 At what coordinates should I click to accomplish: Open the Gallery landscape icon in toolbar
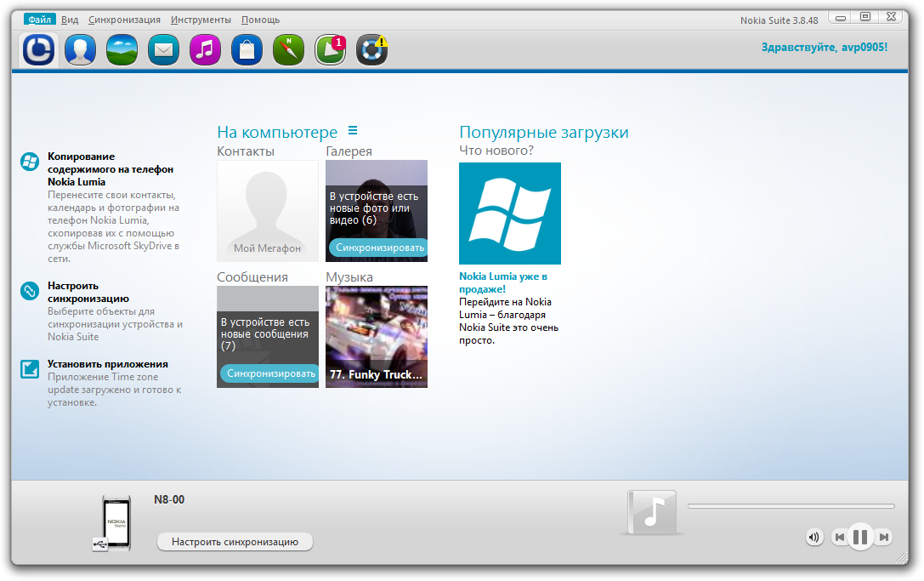pos(122,50)
